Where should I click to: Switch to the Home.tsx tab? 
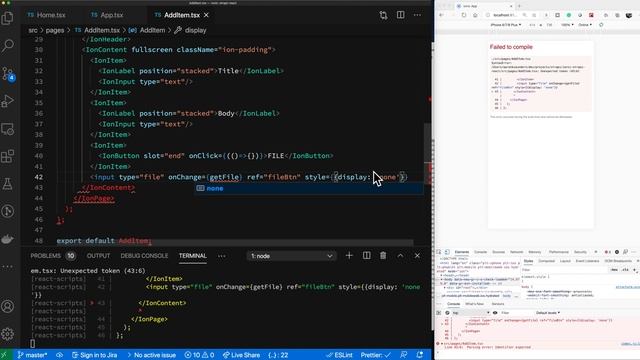pos(47,15)
